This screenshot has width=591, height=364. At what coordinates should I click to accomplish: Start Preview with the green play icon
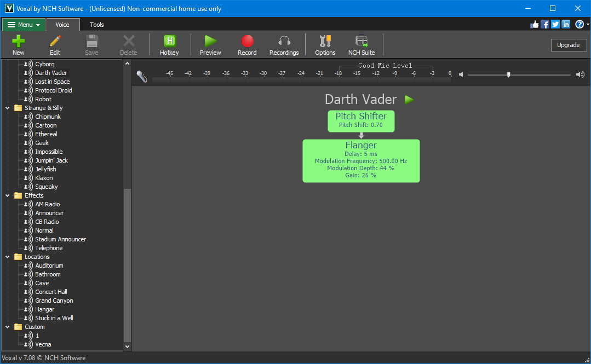click(210, 41)
